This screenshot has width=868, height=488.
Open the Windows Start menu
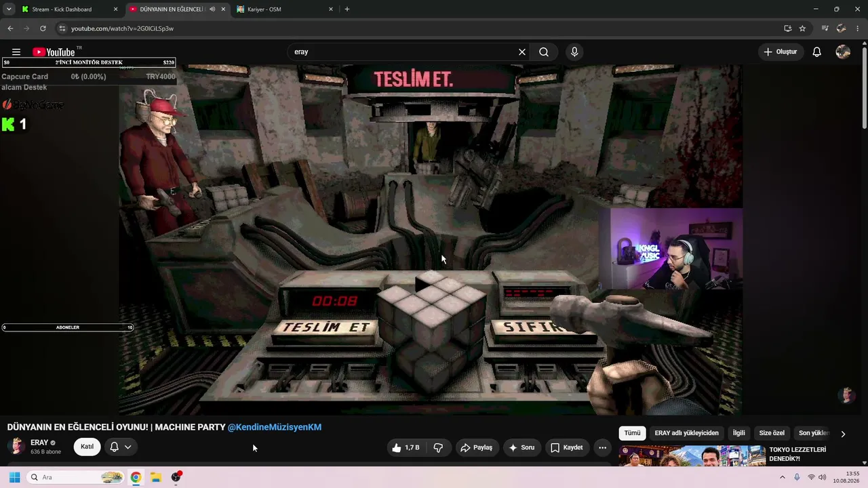[14, 477]
